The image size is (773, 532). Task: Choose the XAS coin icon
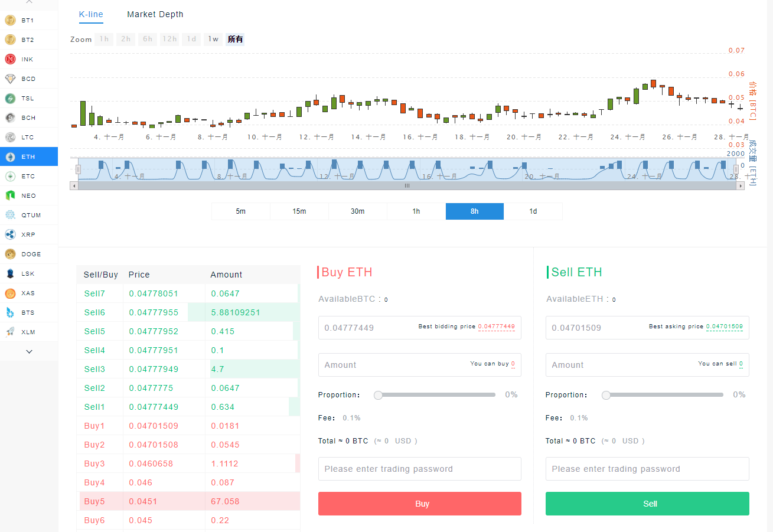(10, 293)
